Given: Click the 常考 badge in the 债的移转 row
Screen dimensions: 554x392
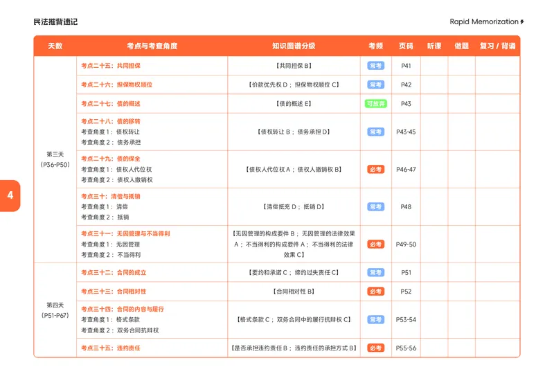Looking at the screenshot, I should pos(375,132).
